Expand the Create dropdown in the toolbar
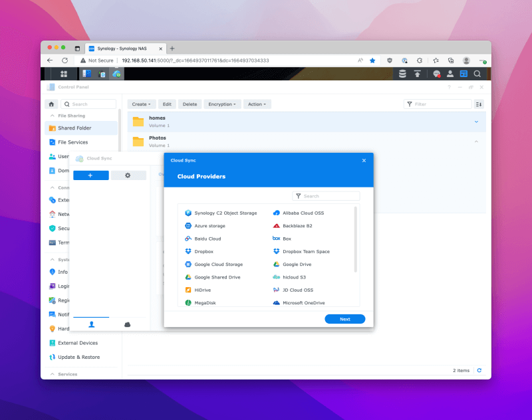Screen dimensions: 532x420 pyautogui.click(x=141, y=104)
